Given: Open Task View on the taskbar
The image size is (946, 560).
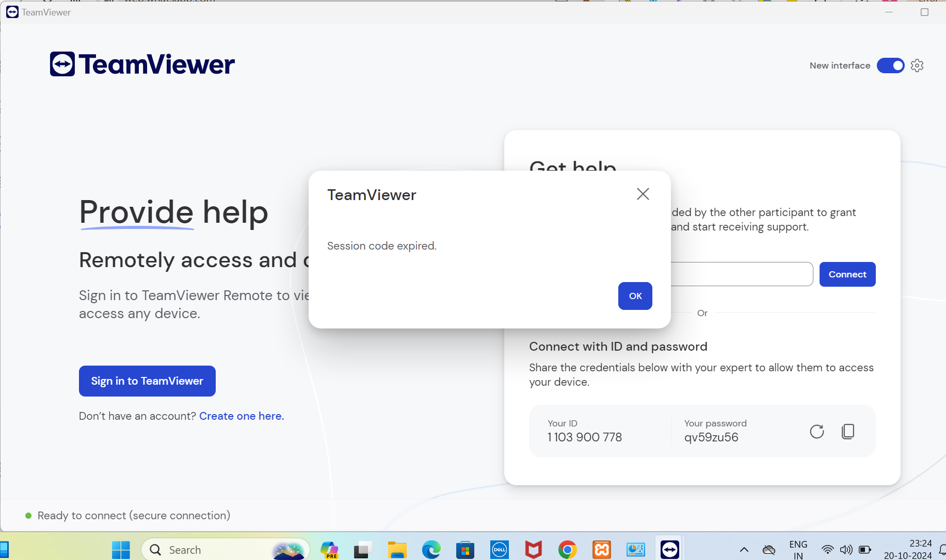Looking at the screenshot, I should (x=363, y=550).
